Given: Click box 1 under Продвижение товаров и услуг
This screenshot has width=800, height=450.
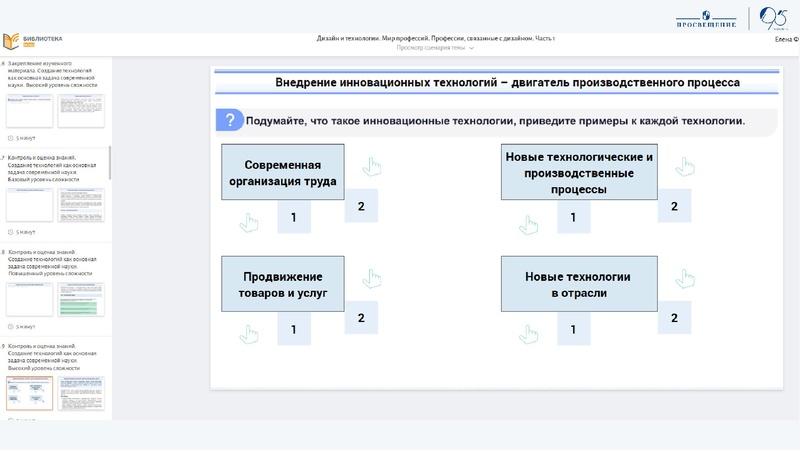Looking at the screenshot, I should click(294, 329).
